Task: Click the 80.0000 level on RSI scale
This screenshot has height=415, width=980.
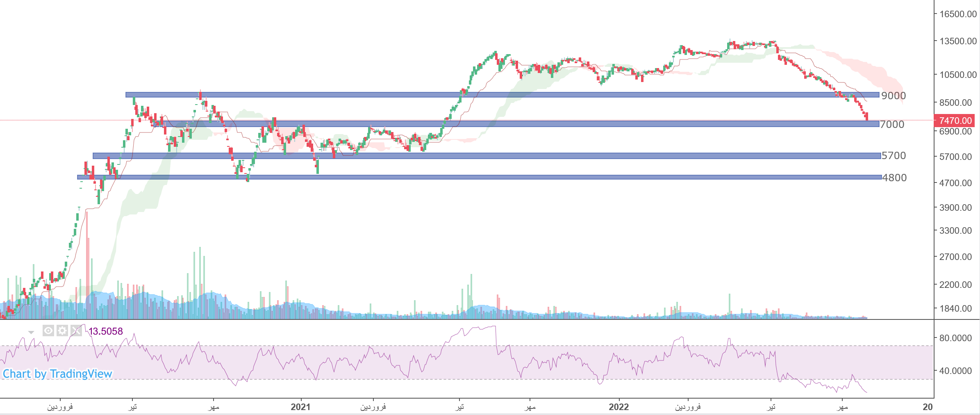Action: [x=955, y=338]
